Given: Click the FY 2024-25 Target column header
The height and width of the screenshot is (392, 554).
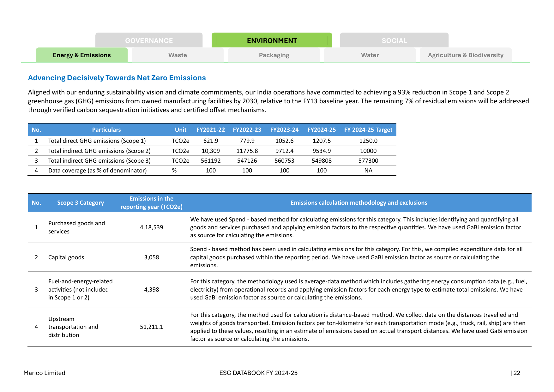Looking at the screenshot, I should 368,130.
